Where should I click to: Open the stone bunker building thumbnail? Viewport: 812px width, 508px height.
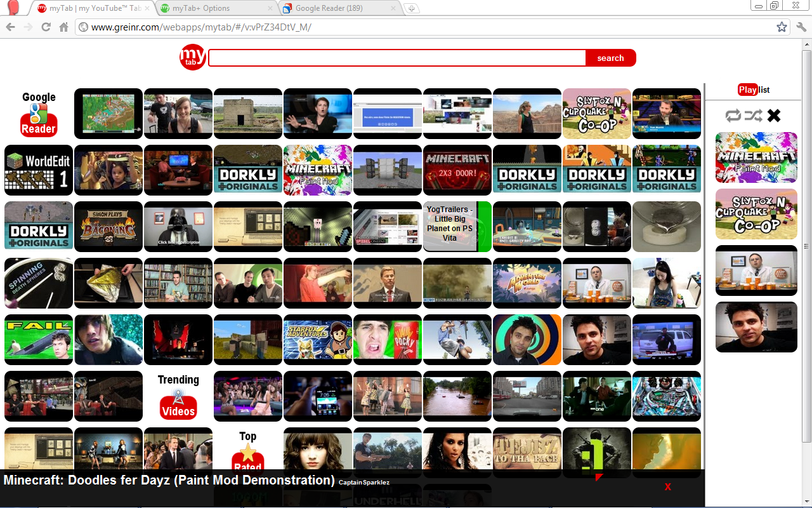[x=248, y=114]
